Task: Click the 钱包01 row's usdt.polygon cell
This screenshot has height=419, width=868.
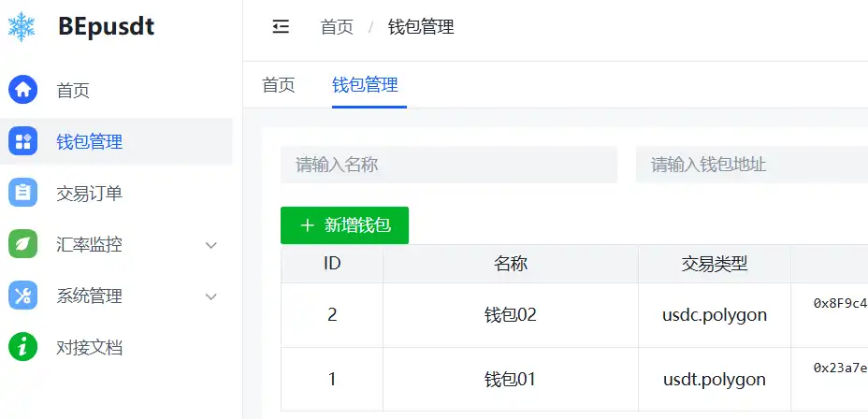Action: coord(715,380)
